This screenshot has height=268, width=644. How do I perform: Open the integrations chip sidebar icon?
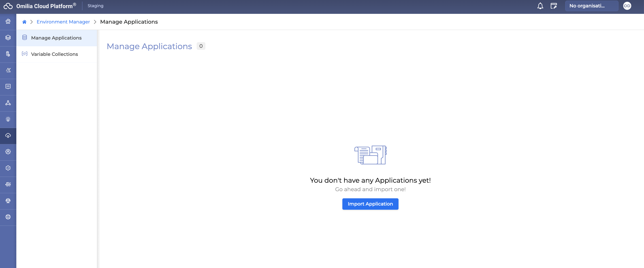click(x=8, y=184)
